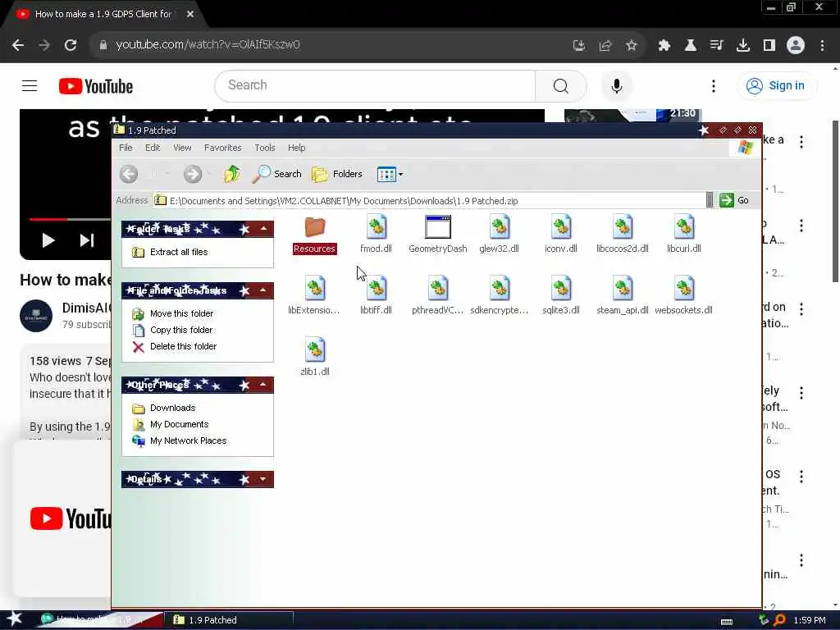Viewport: 840px width, 630px height.
Task: Bookmark this page with star icon
Action: [632, 46]
